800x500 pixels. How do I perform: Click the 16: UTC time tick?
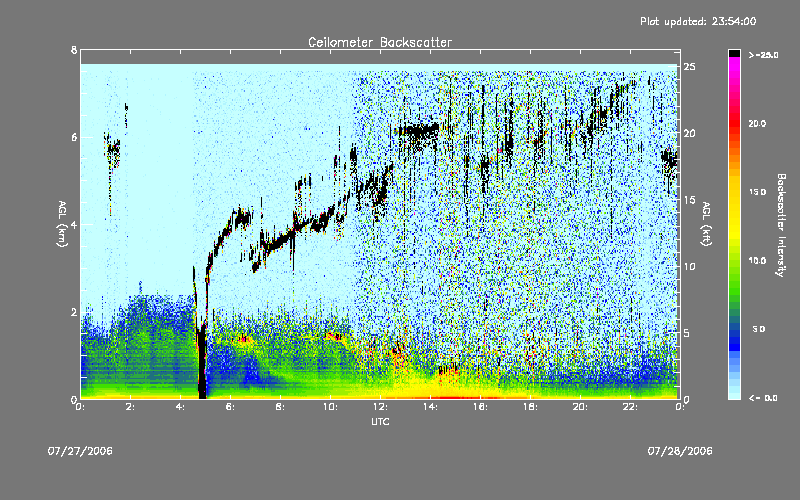480,407
